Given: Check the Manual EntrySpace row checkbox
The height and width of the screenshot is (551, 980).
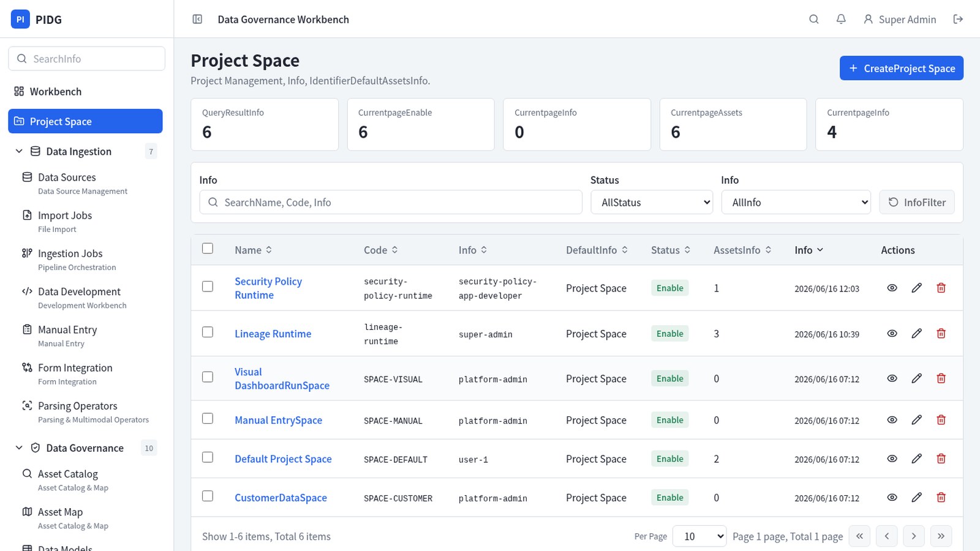Looking at the screenshot, I should point(208,419).
